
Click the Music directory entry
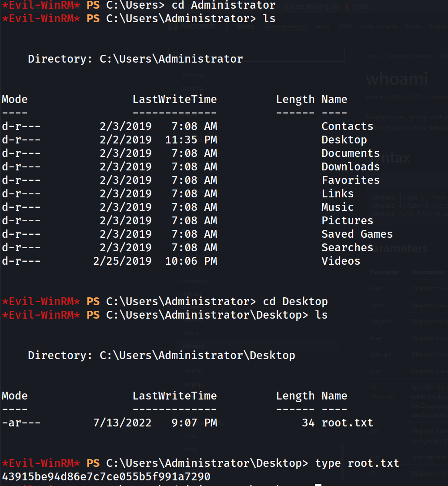click(x=338, y=207)
